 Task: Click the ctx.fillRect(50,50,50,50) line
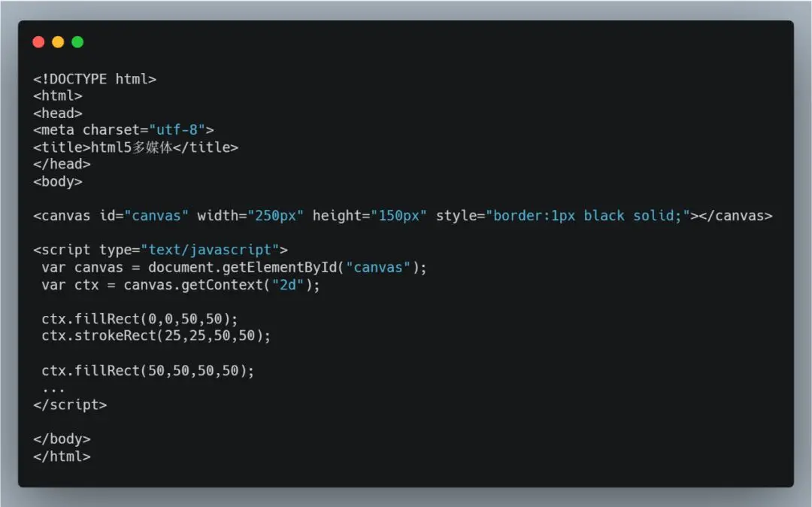tap(148, 371)
